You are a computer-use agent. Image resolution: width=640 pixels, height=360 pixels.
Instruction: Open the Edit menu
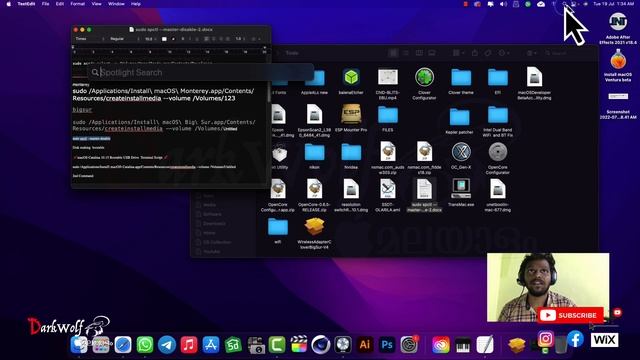(60, 4)
